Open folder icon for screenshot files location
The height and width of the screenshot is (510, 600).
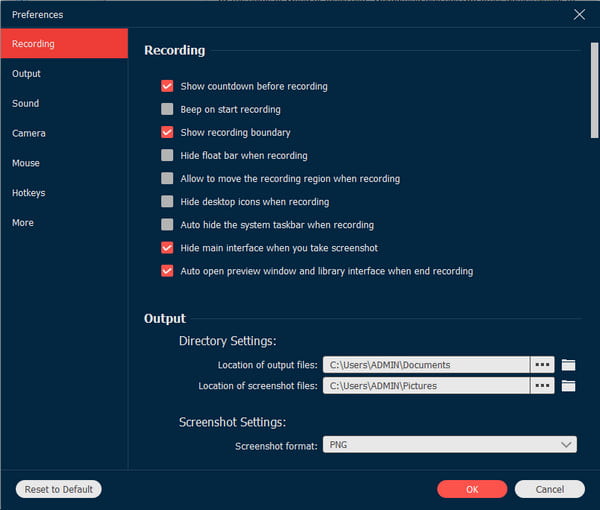(x=568, y=385)
